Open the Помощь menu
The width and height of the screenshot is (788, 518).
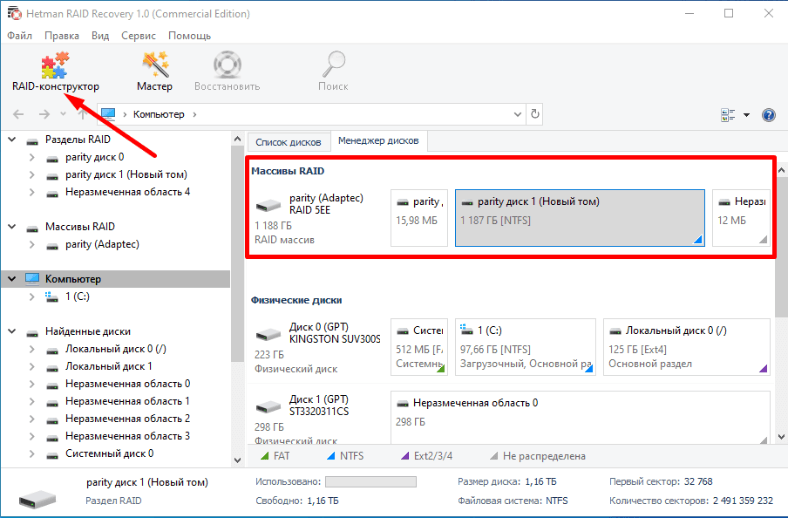click(189, 36)
